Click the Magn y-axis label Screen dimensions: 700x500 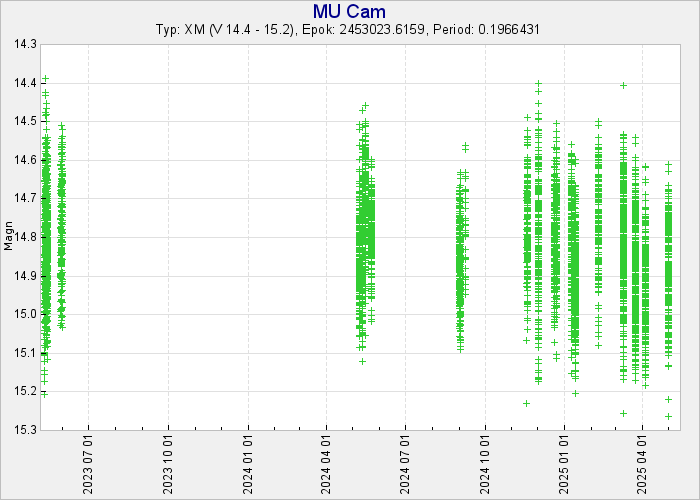tap(8, 236)
